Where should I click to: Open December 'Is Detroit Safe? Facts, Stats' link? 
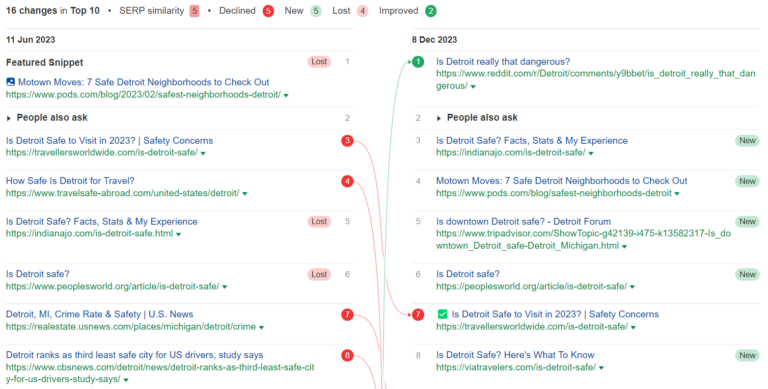point(532,141)
